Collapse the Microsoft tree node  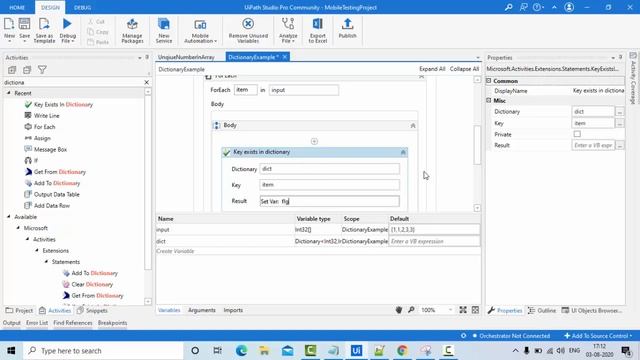coord(18,228)
